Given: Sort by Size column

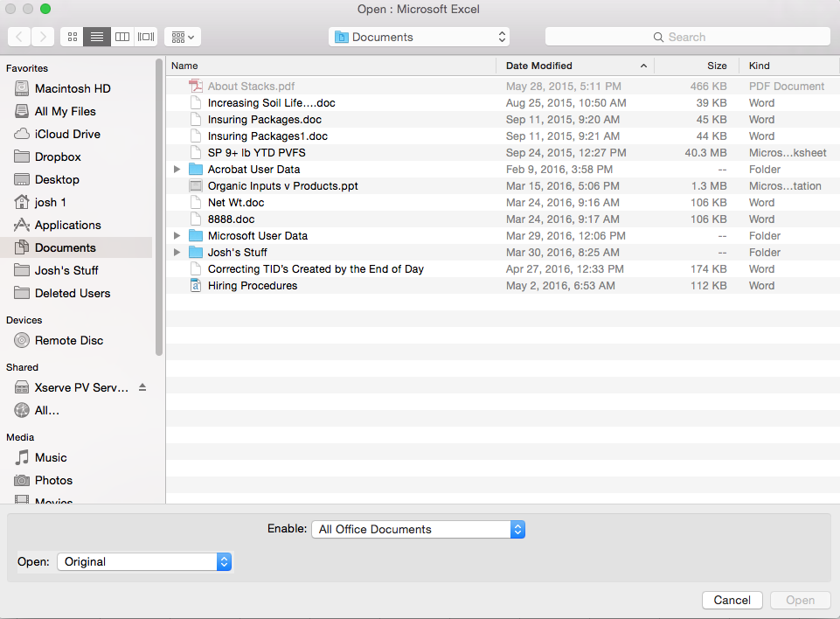Looking at the screenshot, I should click(x=697, y=66).
